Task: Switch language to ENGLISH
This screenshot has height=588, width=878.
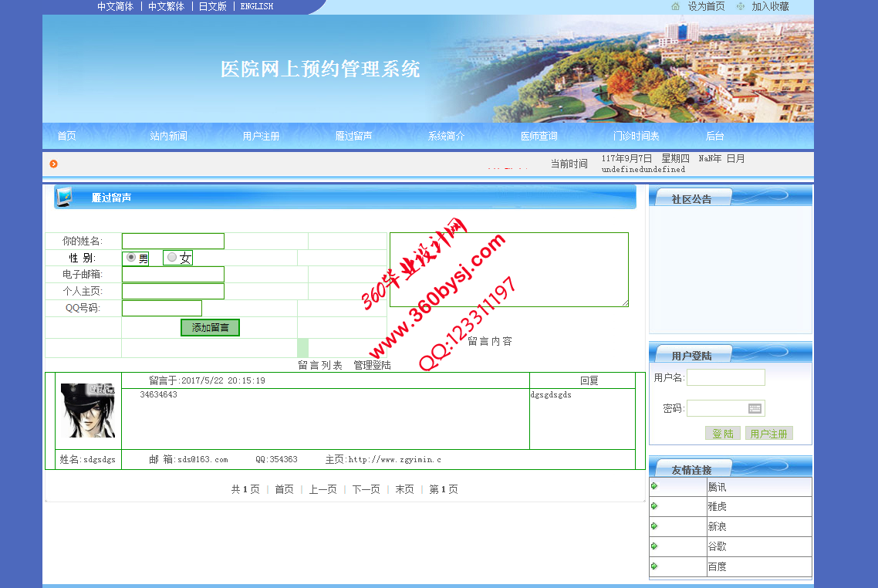Action: point(256,6)
